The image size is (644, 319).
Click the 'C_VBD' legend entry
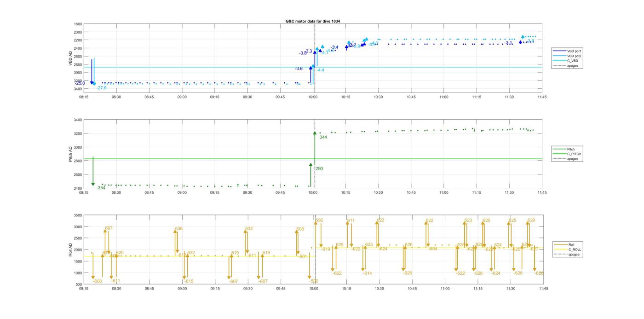(565, 61)
